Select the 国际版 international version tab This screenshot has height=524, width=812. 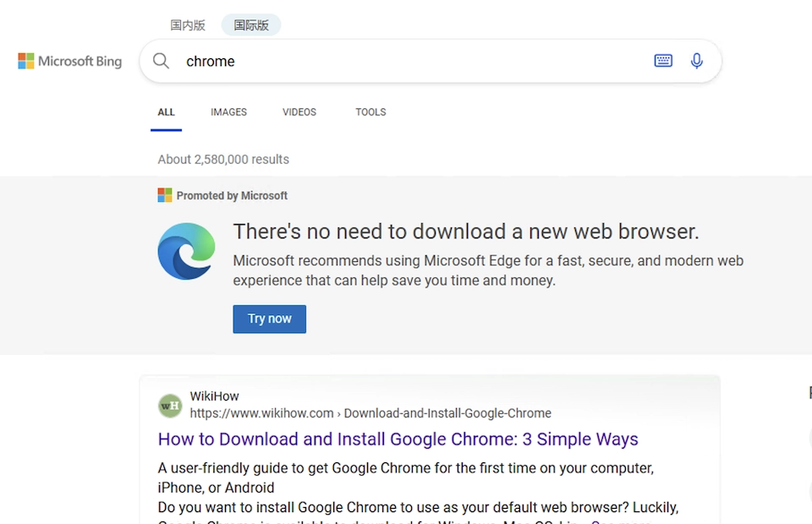click(251, 25)
